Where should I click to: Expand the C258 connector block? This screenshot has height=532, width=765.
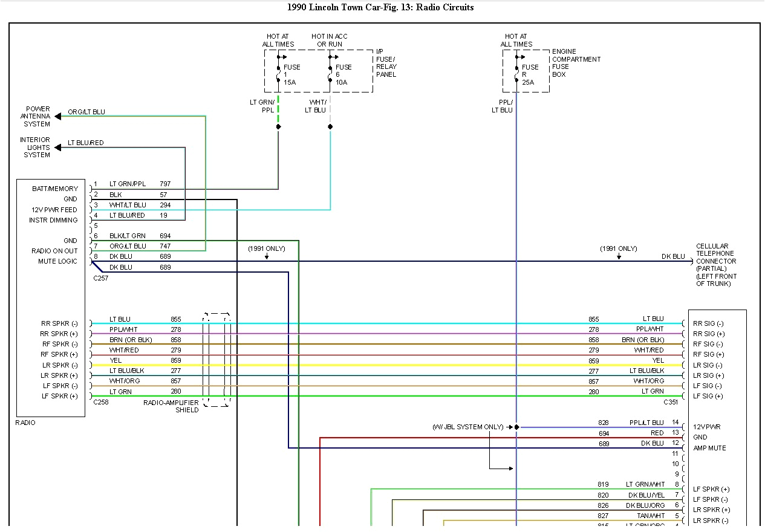coord(101,402)
